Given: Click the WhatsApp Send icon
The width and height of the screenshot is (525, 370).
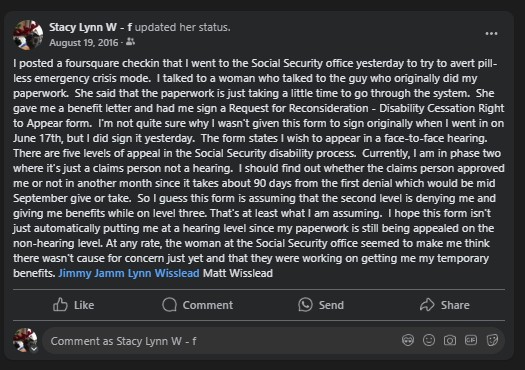Looking at the screenshot, I should coord(305,305).
